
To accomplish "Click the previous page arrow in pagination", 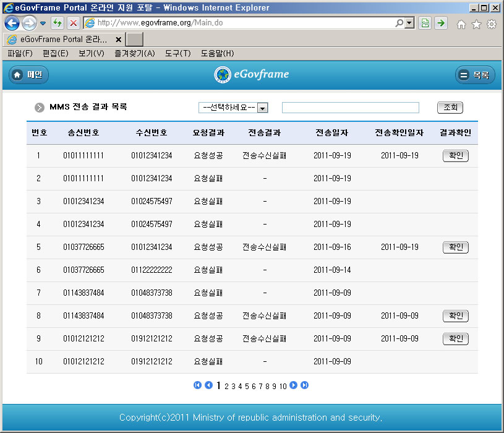I will tap(208, 385).
